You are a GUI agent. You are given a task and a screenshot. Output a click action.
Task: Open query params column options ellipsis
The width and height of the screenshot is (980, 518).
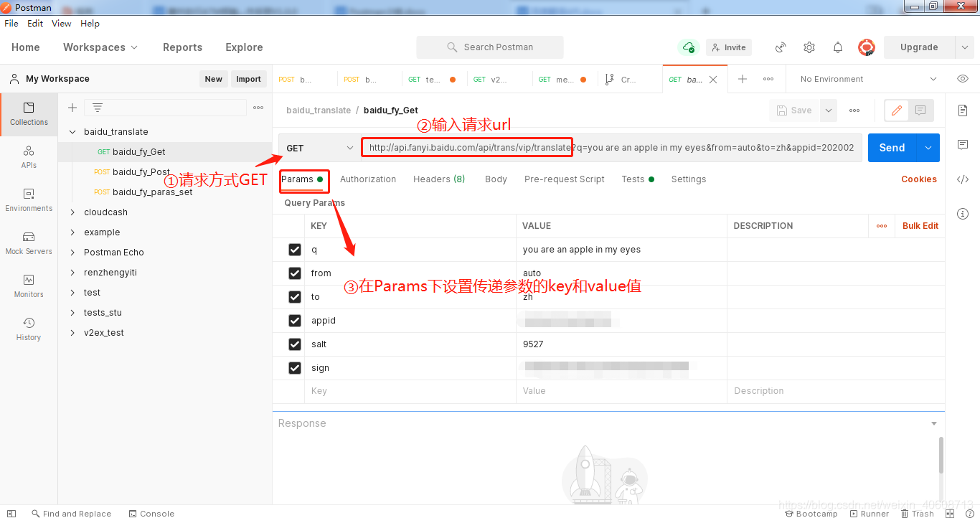coord(882,226)
